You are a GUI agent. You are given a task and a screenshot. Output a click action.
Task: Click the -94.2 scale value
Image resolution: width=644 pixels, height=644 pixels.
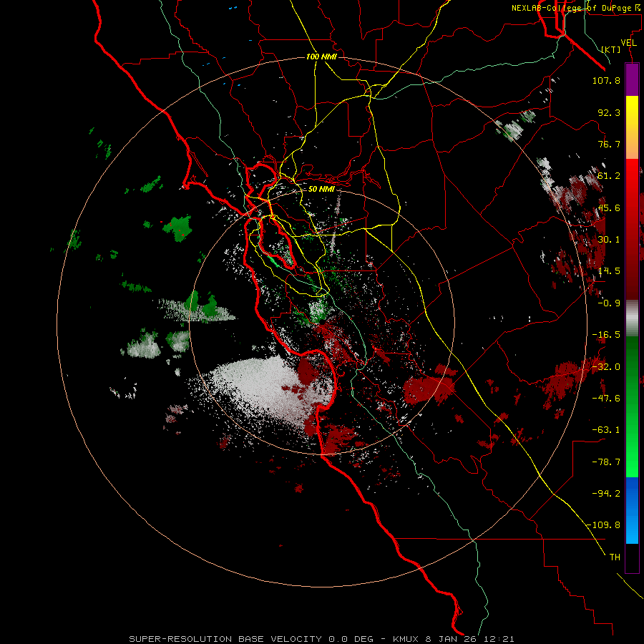[606, 493]
